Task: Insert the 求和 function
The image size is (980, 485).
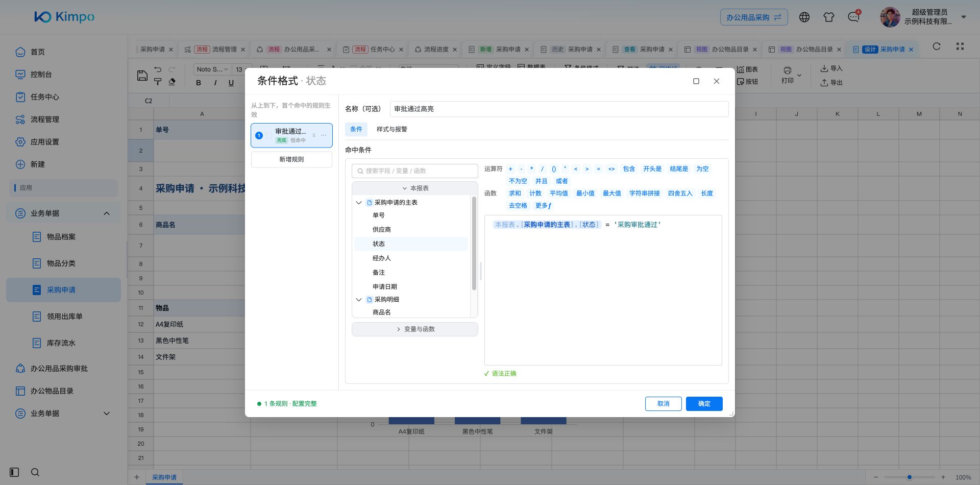Action: (515, 193)
